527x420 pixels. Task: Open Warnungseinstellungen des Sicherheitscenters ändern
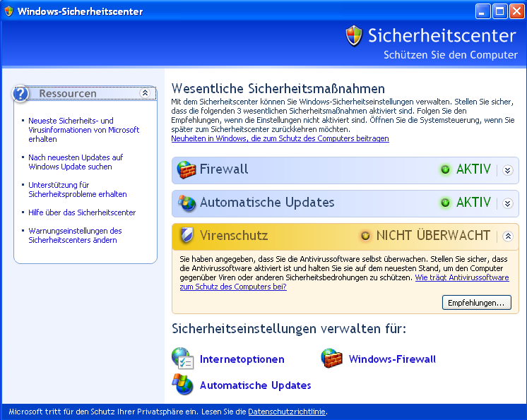pos(75,236)
